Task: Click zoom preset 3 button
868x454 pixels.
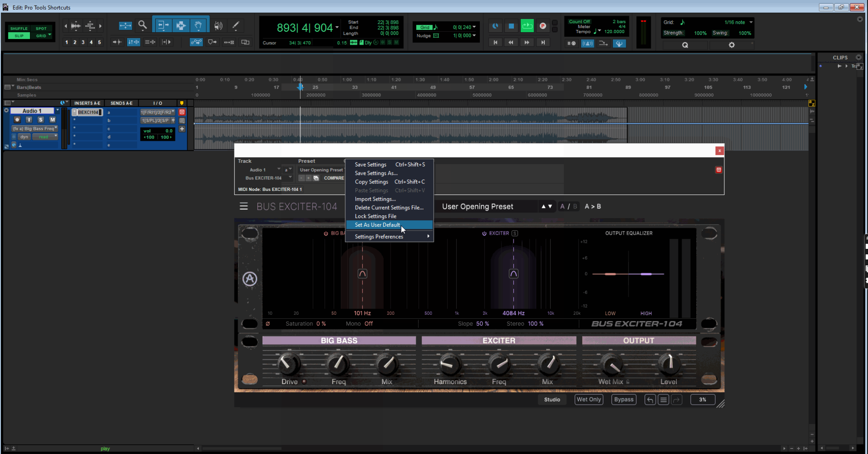Action: [x=83, y=42]
